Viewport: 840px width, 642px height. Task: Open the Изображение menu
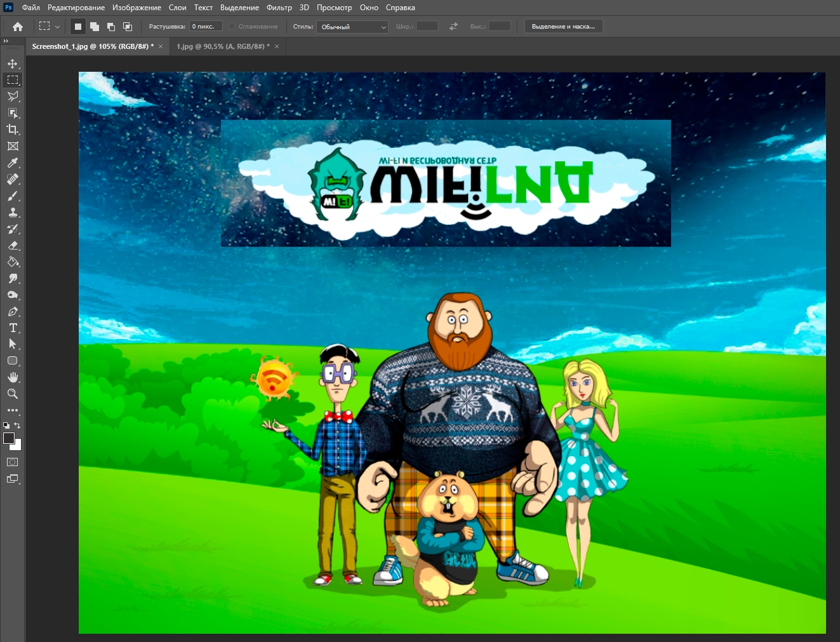137,8
